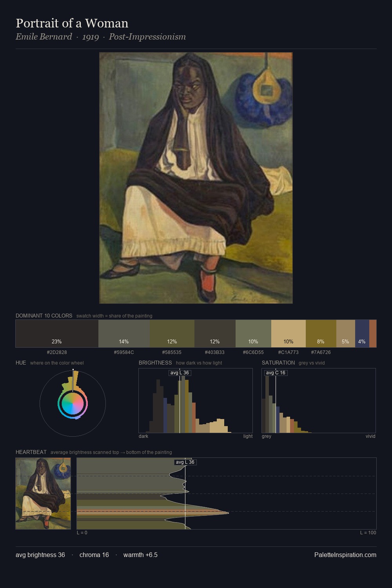Click the 'DOMINANT 10 COLORS' heading
392x588 pixels.
click(44, 316)
